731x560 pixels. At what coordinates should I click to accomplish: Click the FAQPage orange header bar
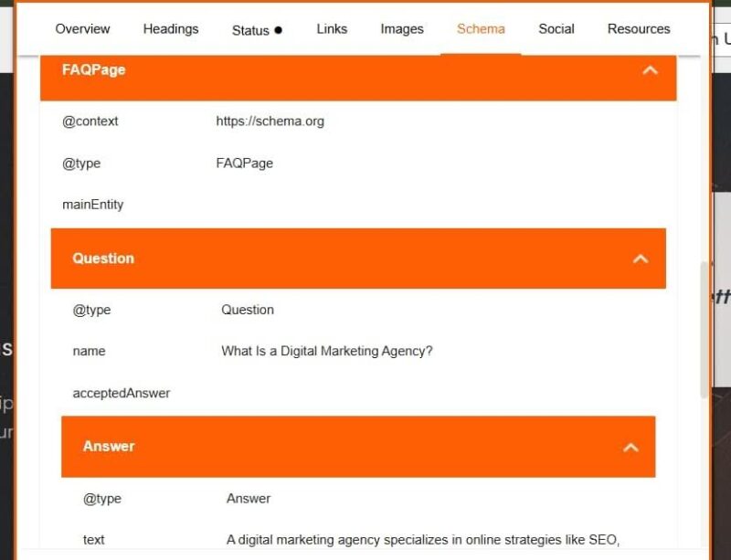pos(358,78)
